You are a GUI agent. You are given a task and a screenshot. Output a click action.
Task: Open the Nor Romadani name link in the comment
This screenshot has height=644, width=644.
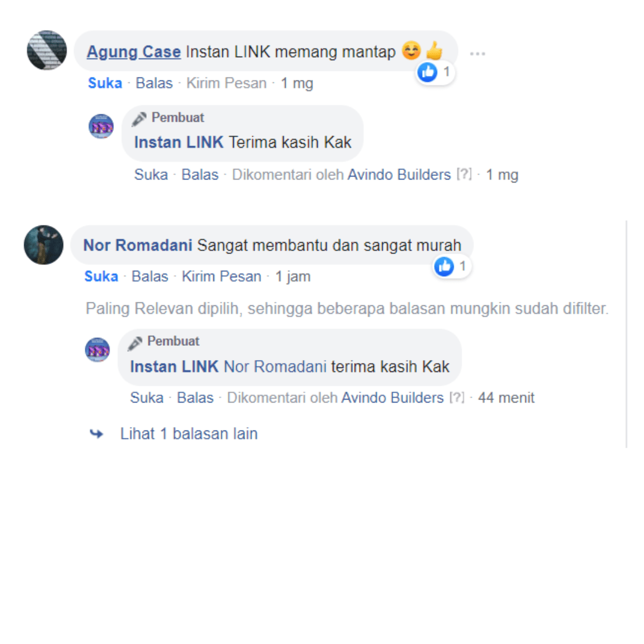pos(138,245)
